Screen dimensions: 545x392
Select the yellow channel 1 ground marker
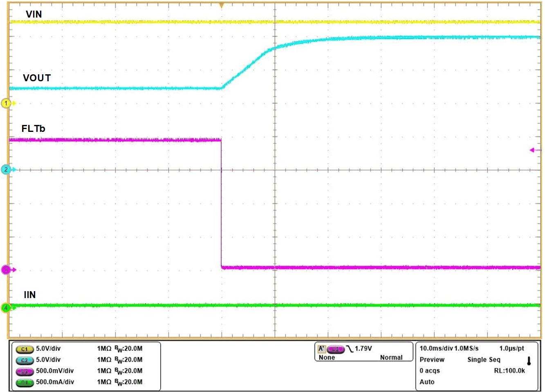click(6, 103)
